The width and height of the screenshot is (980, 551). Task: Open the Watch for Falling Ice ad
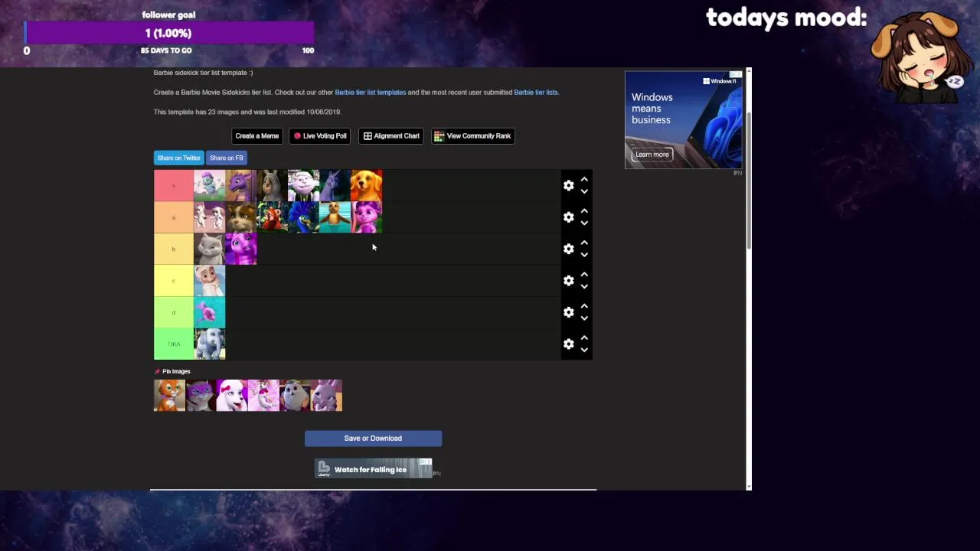click(x=373, y=468)
